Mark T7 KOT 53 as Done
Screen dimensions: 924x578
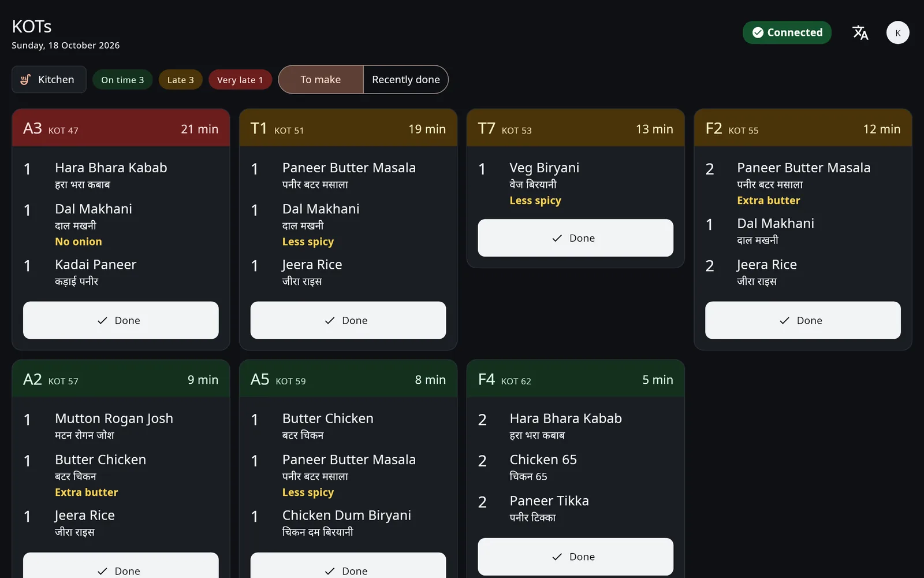pos(575,238)
